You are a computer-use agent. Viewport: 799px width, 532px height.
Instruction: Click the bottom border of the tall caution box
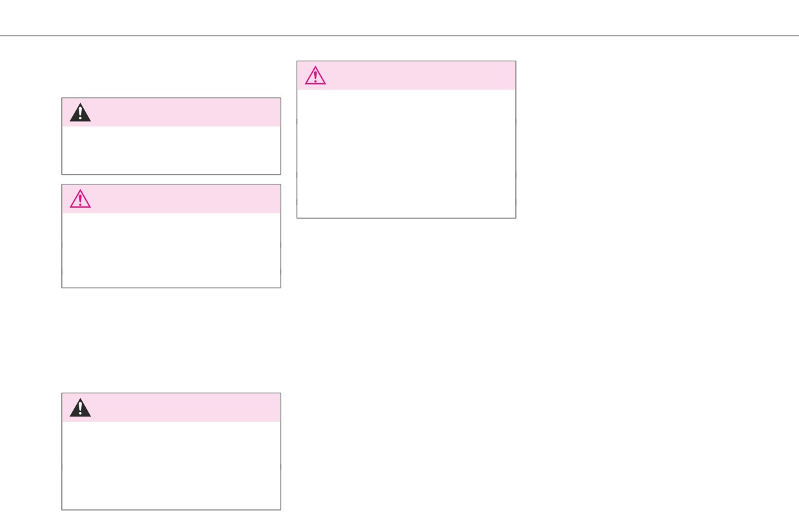click(406, 218)
